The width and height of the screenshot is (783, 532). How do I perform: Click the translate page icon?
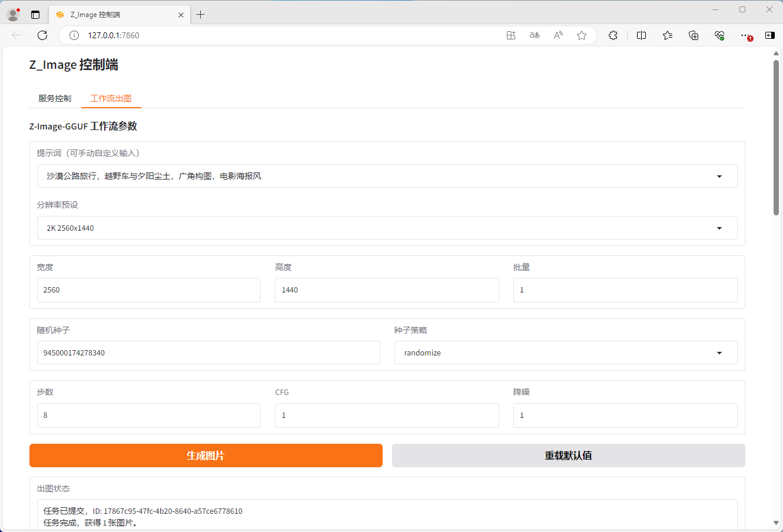click(x=535, y=35)
